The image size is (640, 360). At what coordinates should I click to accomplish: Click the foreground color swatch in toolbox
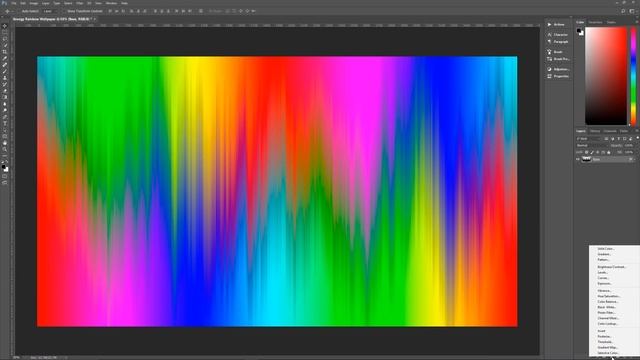click(4, 167)
